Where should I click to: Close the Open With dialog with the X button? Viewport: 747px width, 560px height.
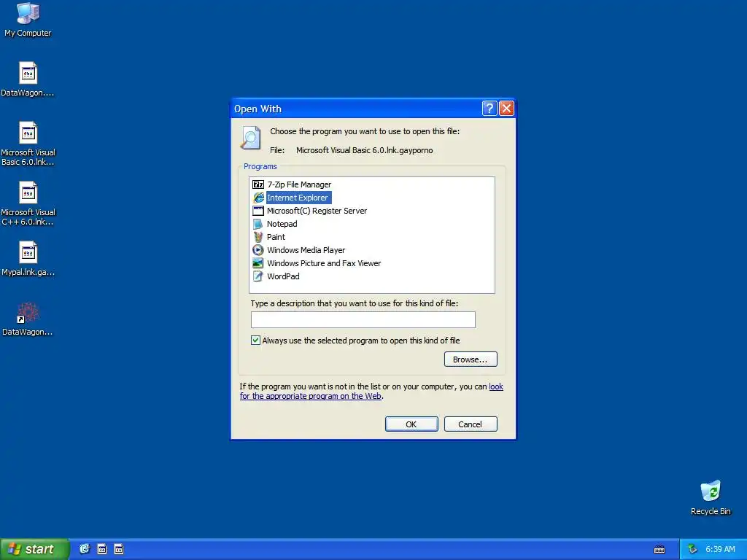[506, 109]
